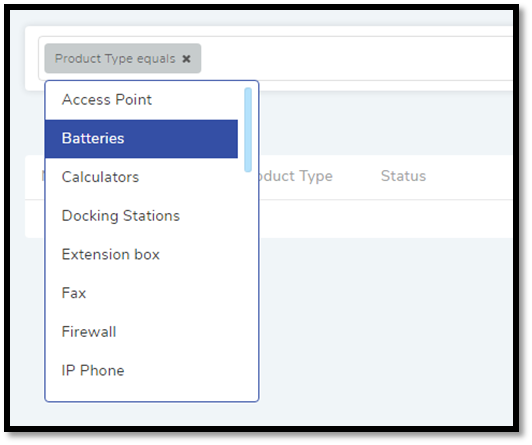Choose the highlighted Batteries option

(x=141, y=139)
